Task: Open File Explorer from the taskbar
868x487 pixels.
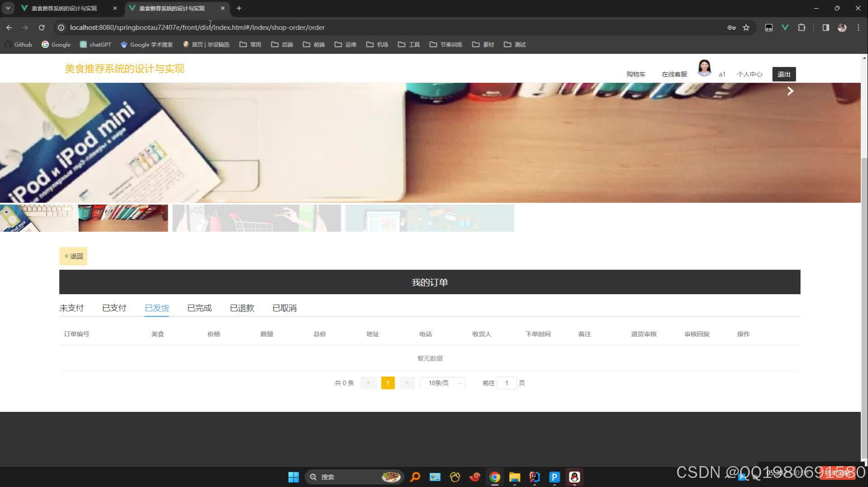Action: tap(515, 477)
